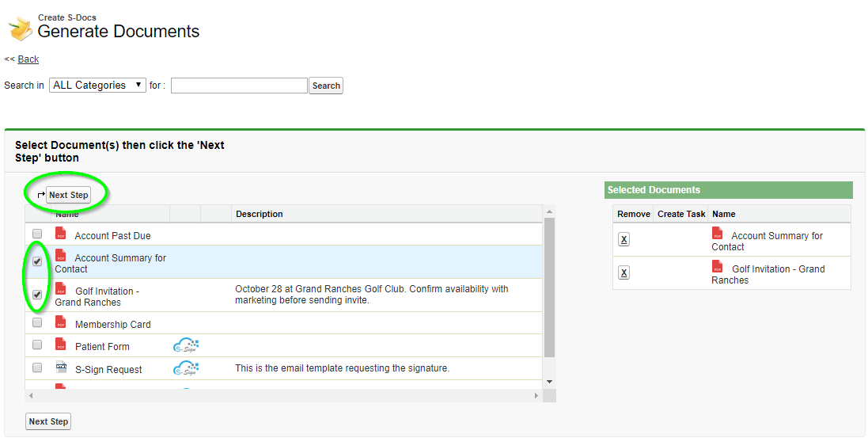Click the PDF icon beside Account Past Due

coord(60,234)
